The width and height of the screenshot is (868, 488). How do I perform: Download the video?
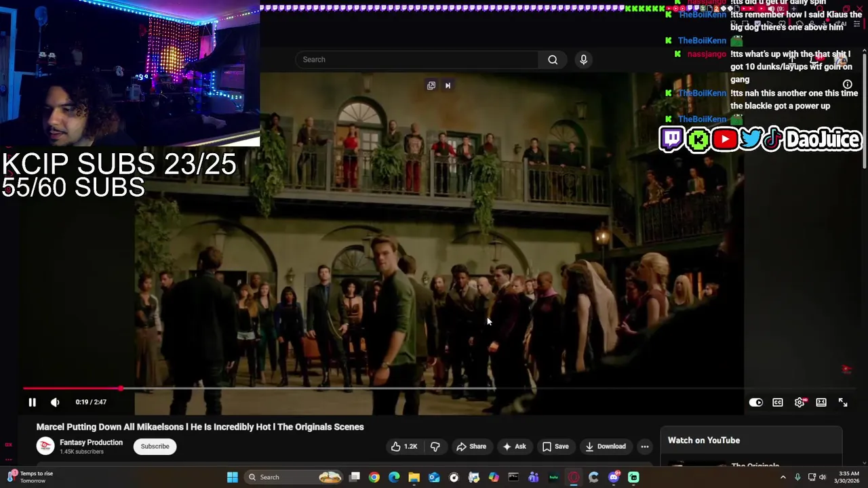click(x=606, y=446)
